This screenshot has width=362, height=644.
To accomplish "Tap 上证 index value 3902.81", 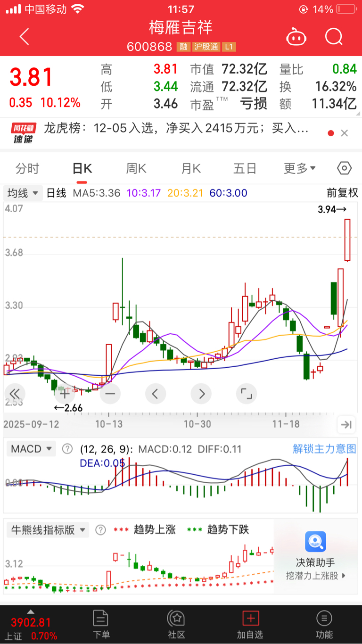I will (31, 623).
